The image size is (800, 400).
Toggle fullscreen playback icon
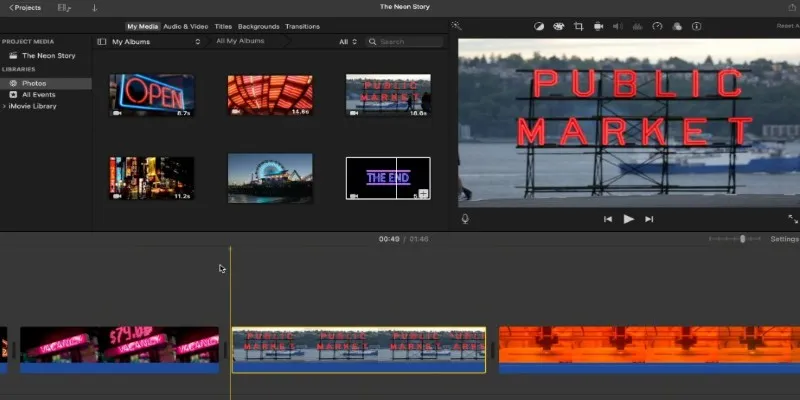click(x=793, y=219)
